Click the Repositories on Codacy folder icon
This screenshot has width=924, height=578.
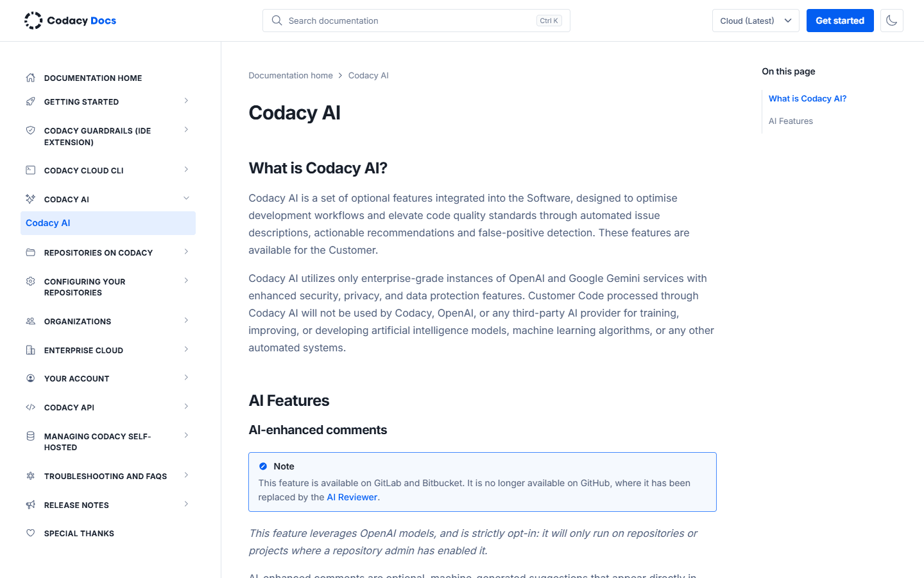tap(30, 252)
